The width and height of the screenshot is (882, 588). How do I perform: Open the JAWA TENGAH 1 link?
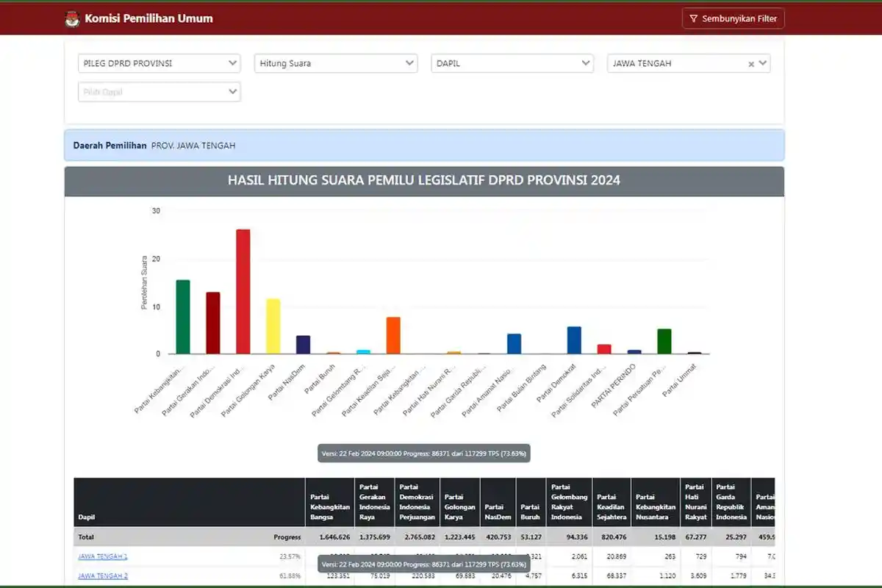103,556
